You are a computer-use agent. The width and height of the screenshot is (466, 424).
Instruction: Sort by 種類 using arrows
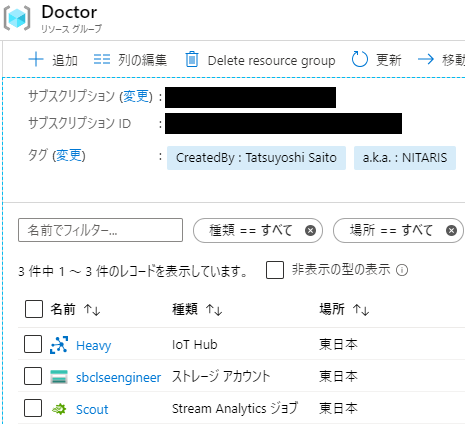(214, 310)
